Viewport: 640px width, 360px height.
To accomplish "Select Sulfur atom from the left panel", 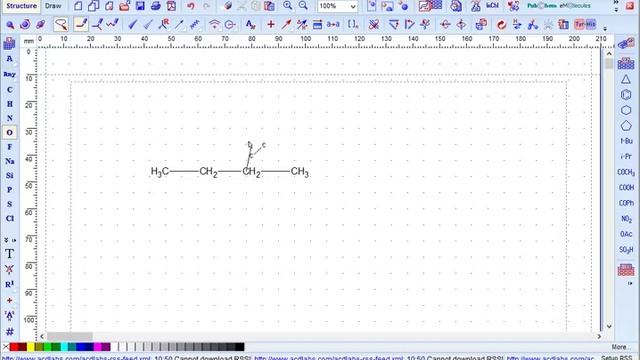I will 9,204.
